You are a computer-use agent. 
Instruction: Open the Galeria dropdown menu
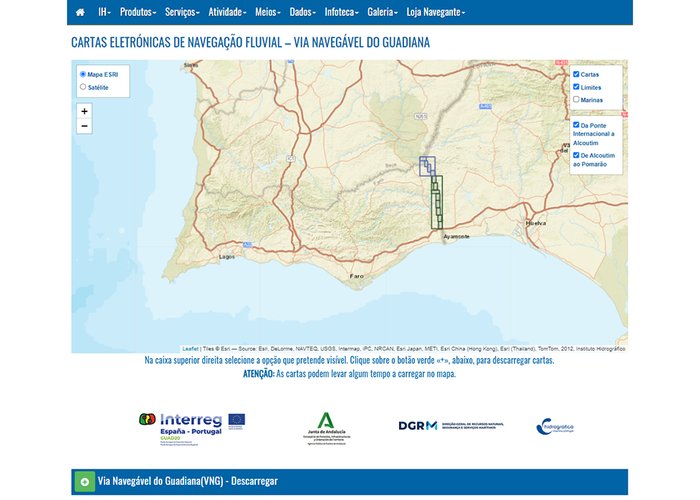coord(383,12)
